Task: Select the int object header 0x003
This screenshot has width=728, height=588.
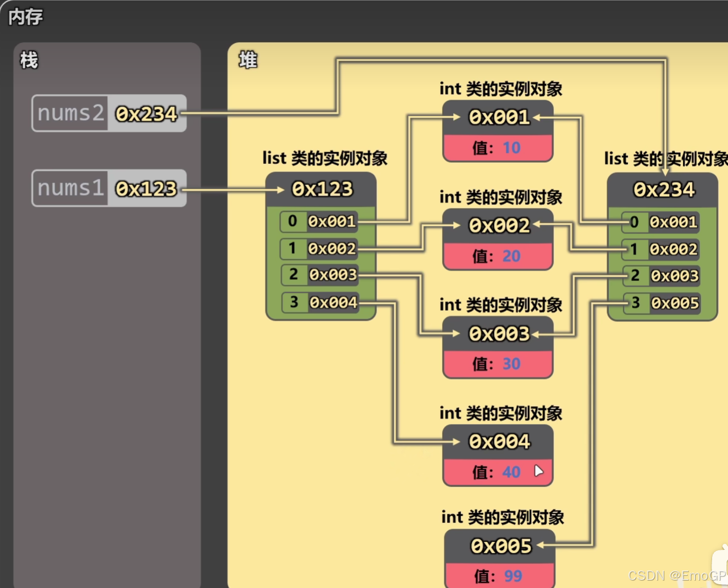Action: point(498,334)
